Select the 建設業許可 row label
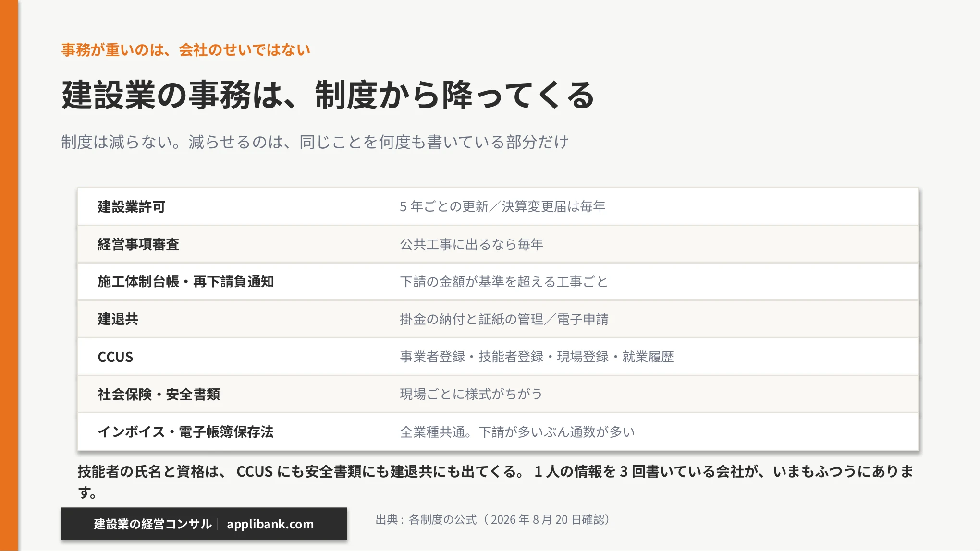Viewport: 980px width, 551px height. pyautogui.click(x=132, y=207)
